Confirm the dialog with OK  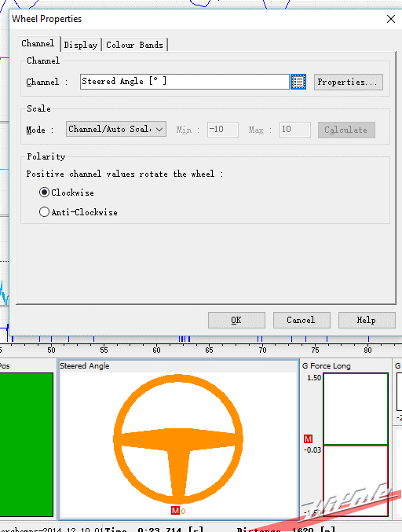236,320
